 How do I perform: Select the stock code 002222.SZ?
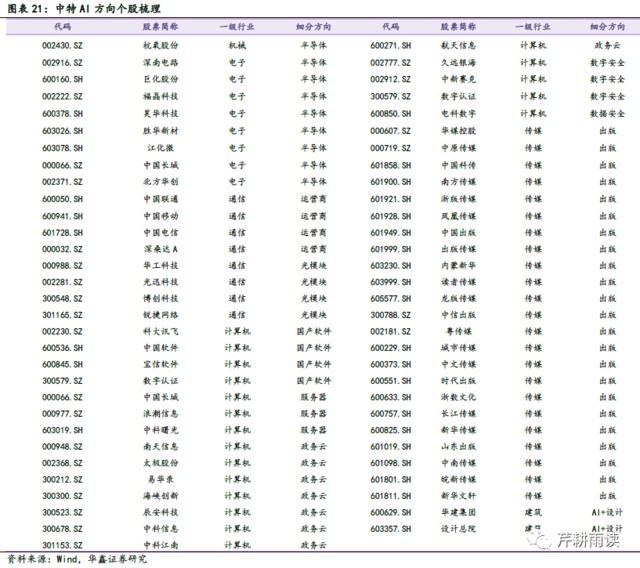pyautogui.click(x=62, y=97)
